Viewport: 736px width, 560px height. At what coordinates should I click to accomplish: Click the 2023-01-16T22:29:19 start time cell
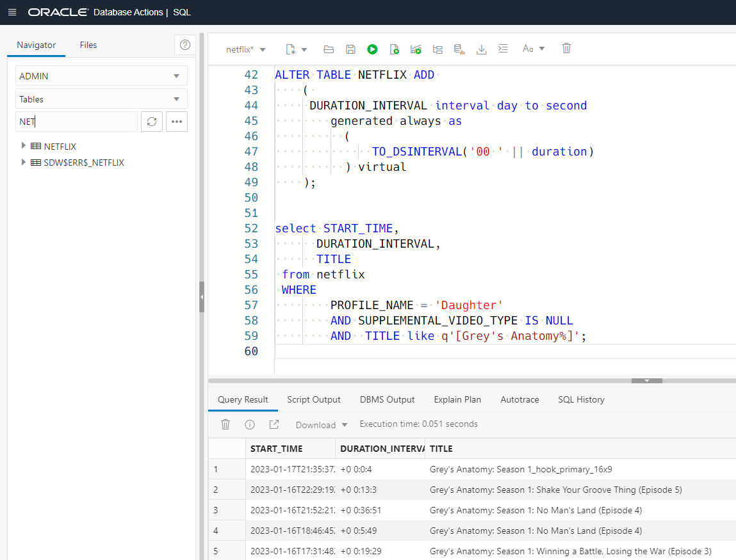[291, 490]
